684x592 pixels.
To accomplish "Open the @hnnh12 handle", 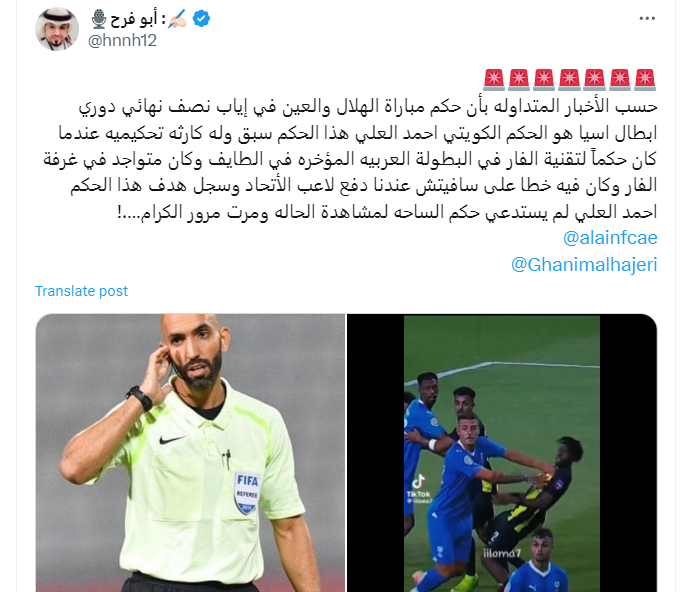I will (x=122, y=41).
